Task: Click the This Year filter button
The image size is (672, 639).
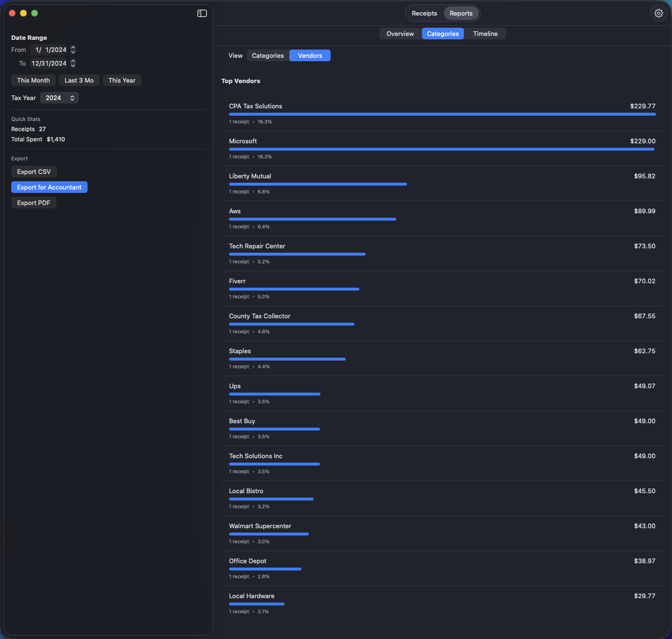Action: (x=122, y=80)
